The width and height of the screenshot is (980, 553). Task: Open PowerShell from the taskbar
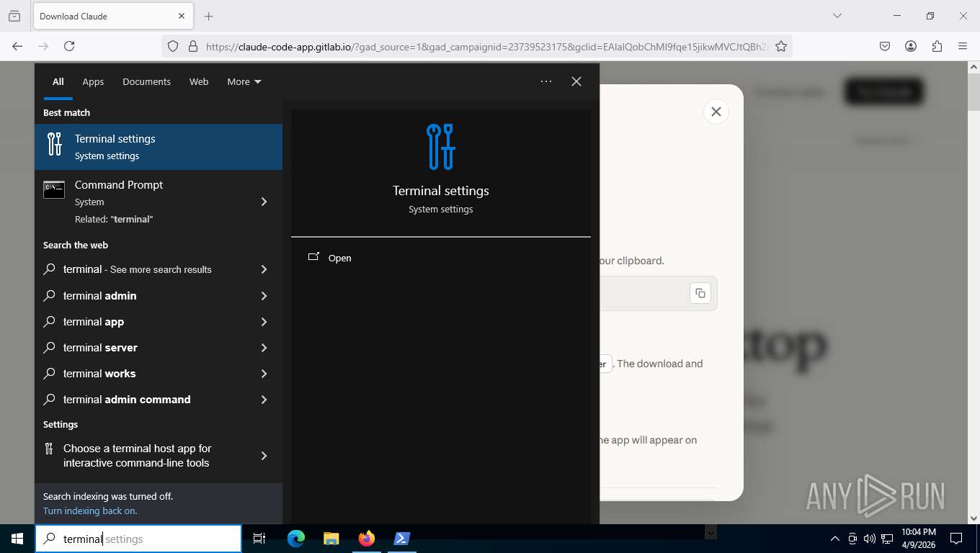[402, 539]
